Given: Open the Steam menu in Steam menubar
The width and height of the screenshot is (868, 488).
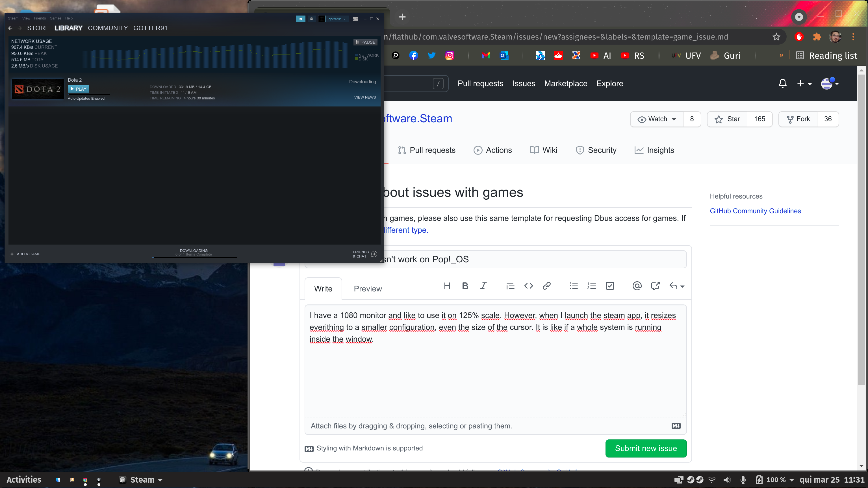Looking at the screenshot, I should coord(13,18).
